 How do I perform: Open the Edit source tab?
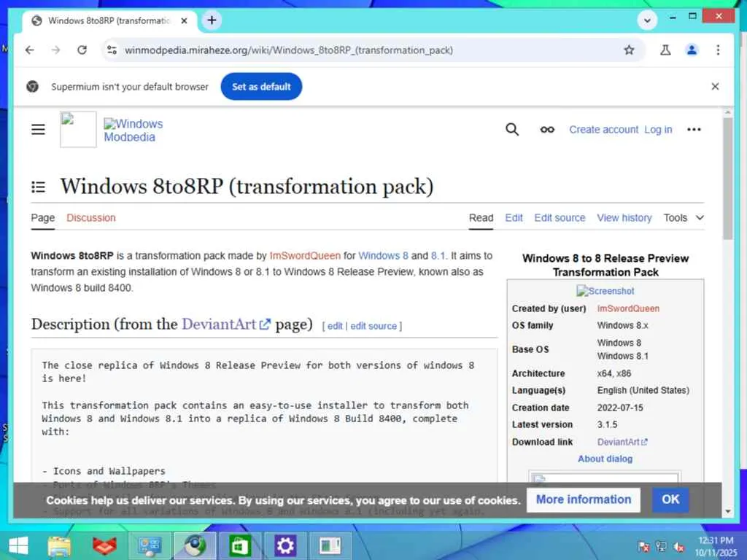[x=560, y=218]
